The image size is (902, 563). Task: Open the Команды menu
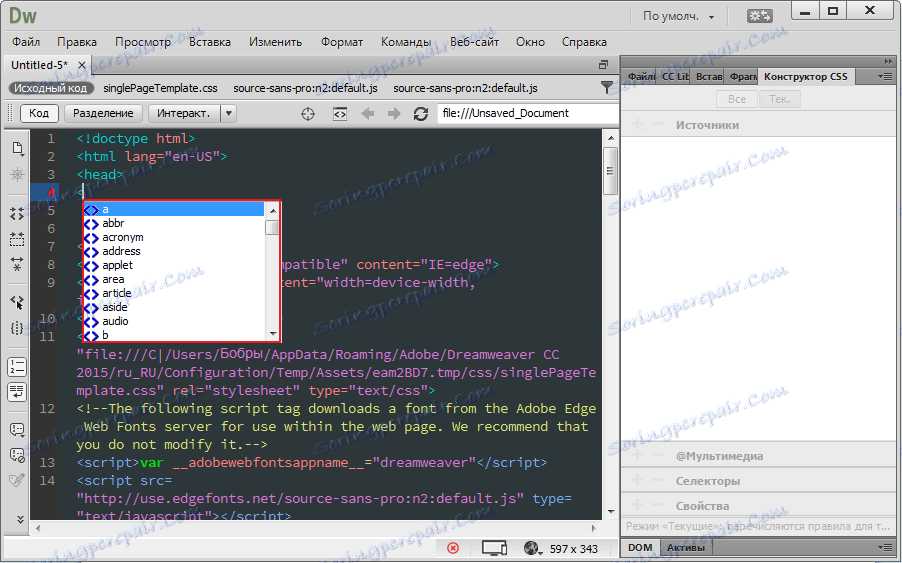pos(406,42)
